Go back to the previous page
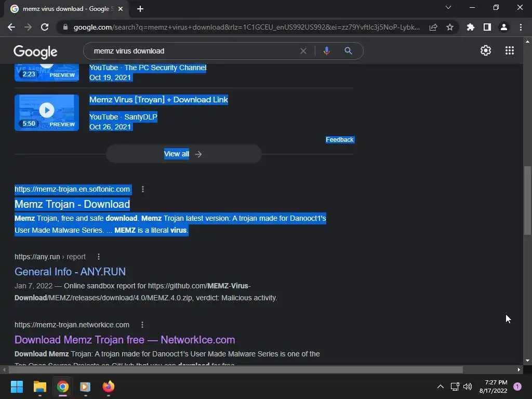Screen dimensions: 532x399 [x=11, y=27]
